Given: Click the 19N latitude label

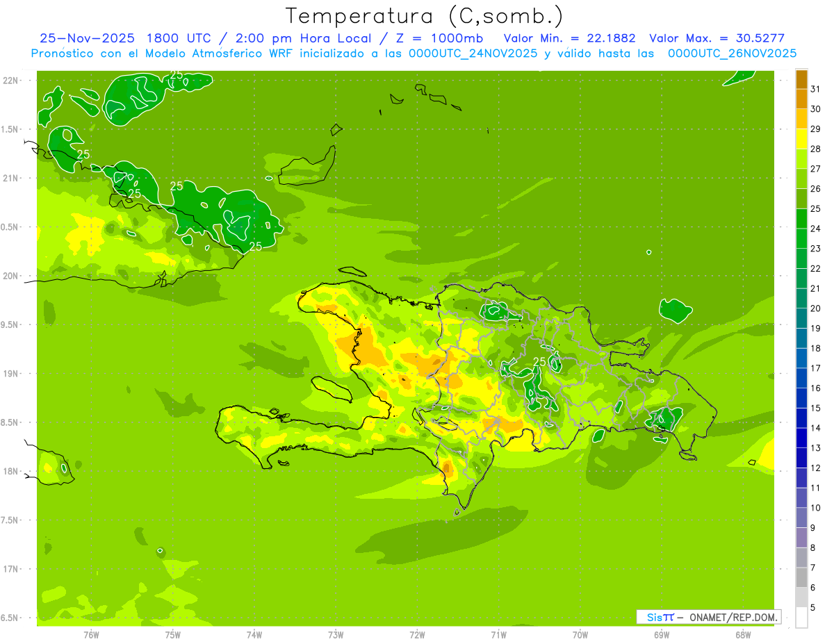Looking at the screenshot, I should pos(10,374).
